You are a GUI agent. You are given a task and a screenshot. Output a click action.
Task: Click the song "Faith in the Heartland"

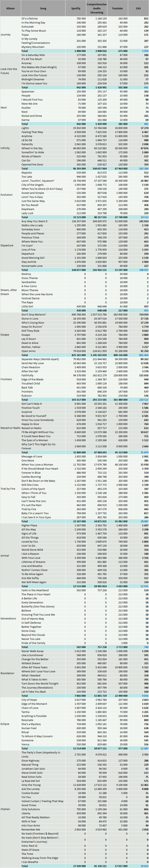pyautogui.click(x=35, y=590)
